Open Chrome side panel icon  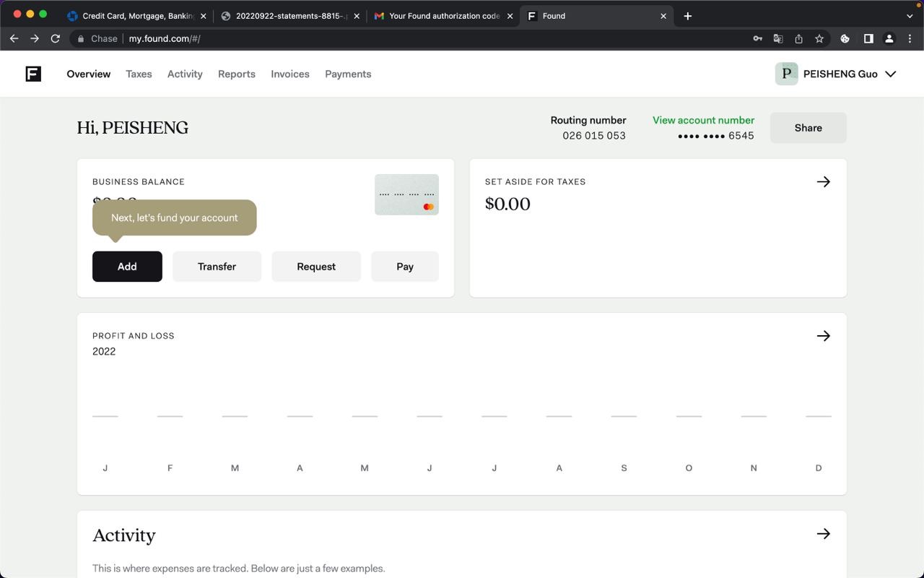tap(868, 39)
